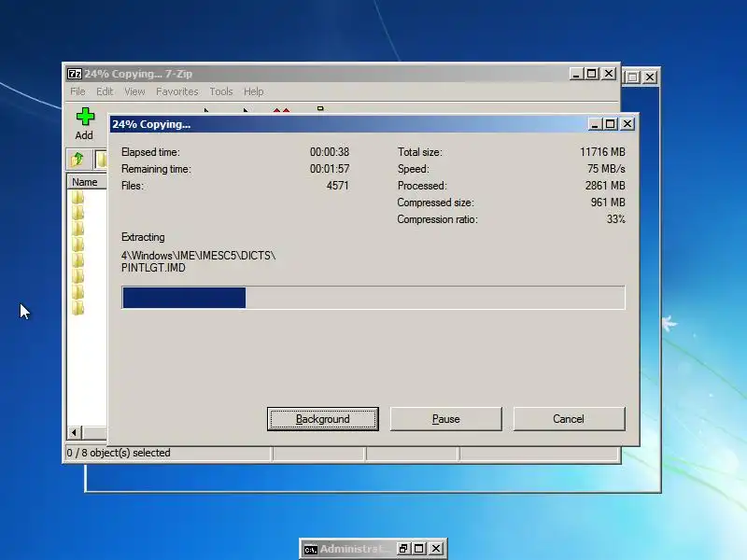Click the elapsed time value 00:00:38
This screenshot has width=747, height=560.
(330, 152)
